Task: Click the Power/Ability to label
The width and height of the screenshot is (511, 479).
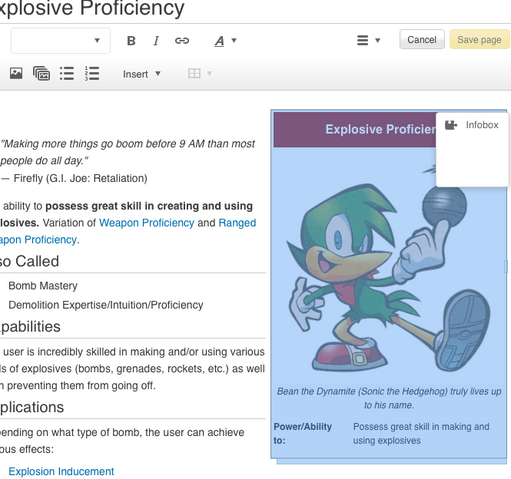Action: click(x=303, y=433)
